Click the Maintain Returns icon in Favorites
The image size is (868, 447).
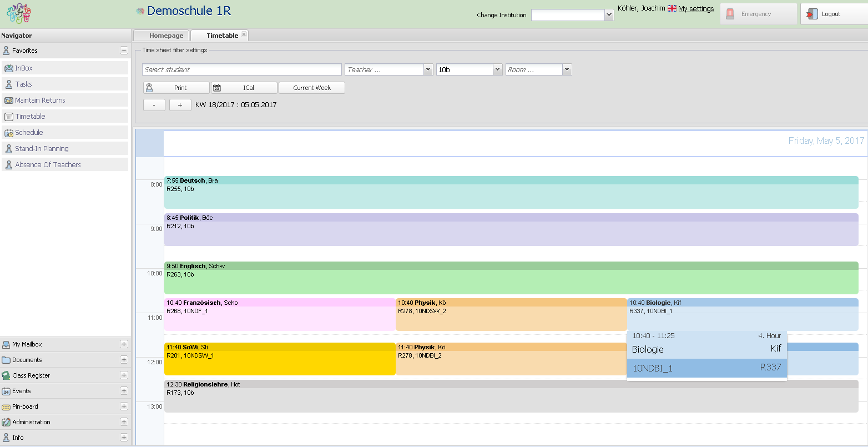(x=9, y=101)
